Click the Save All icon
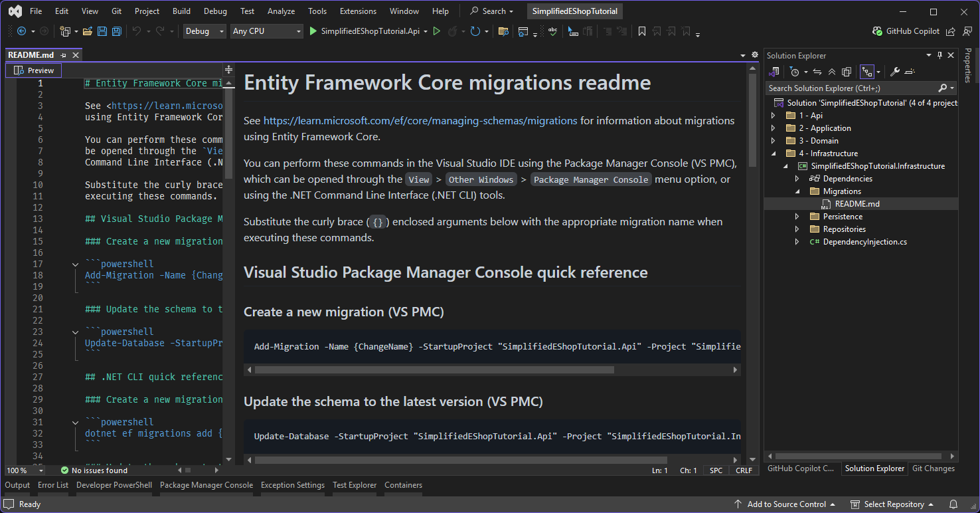The image size is (980, 513). tap(117, 31)
